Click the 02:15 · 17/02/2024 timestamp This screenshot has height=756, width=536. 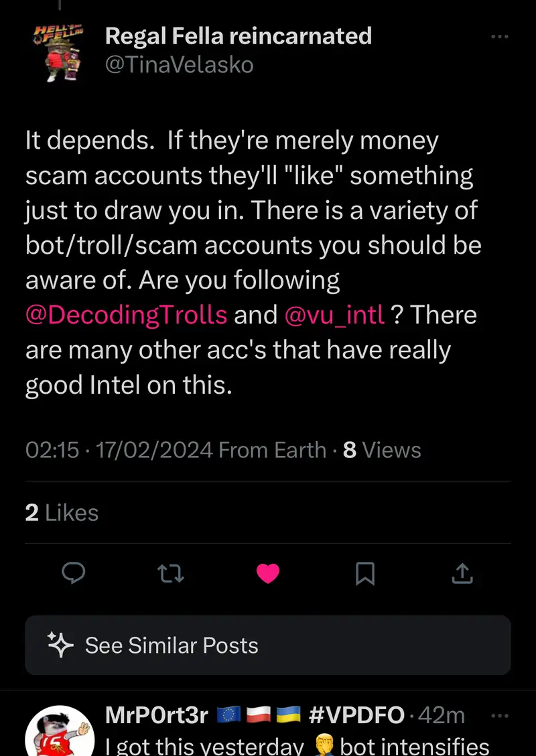(119, 450)
